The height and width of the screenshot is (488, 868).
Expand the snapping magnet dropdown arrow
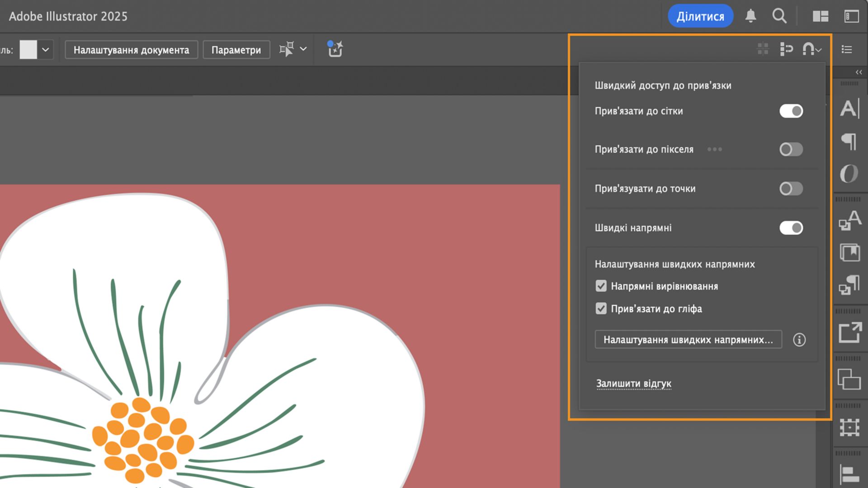coord(818,50)
